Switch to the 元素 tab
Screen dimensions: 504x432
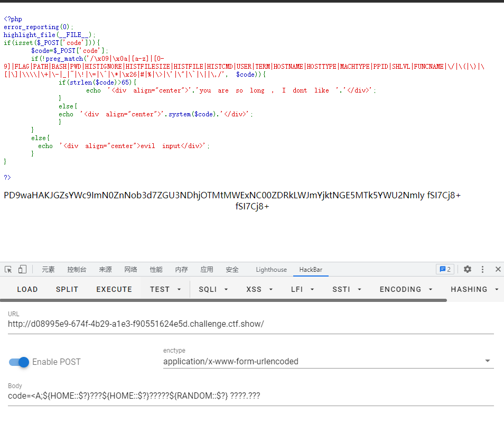(x=48, y=270)
